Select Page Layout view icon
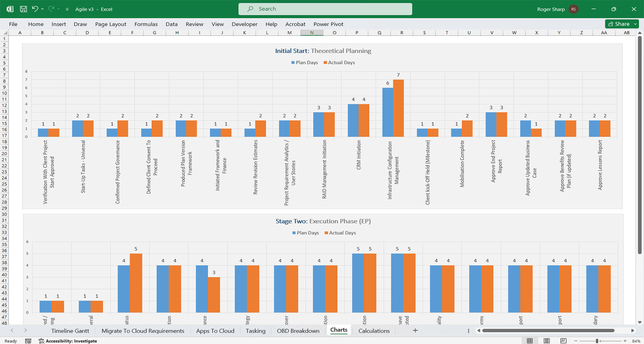644x344 pixels. [546, 341]
